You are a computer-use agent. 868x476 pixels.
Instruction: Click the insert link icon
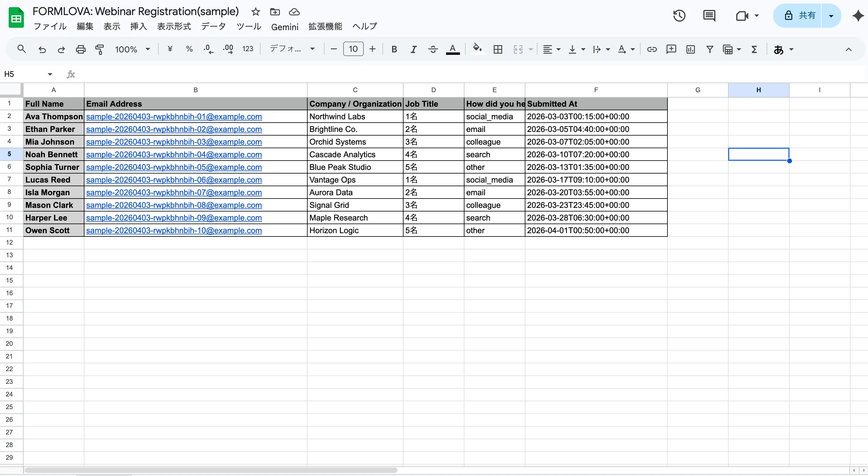[652, 49]
